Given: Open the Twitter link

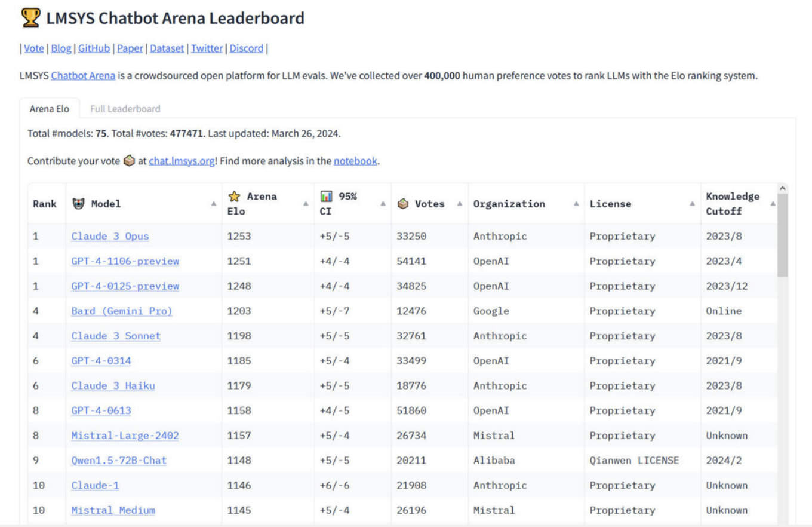Looking at the screenshot, I should tap(207, 48).
